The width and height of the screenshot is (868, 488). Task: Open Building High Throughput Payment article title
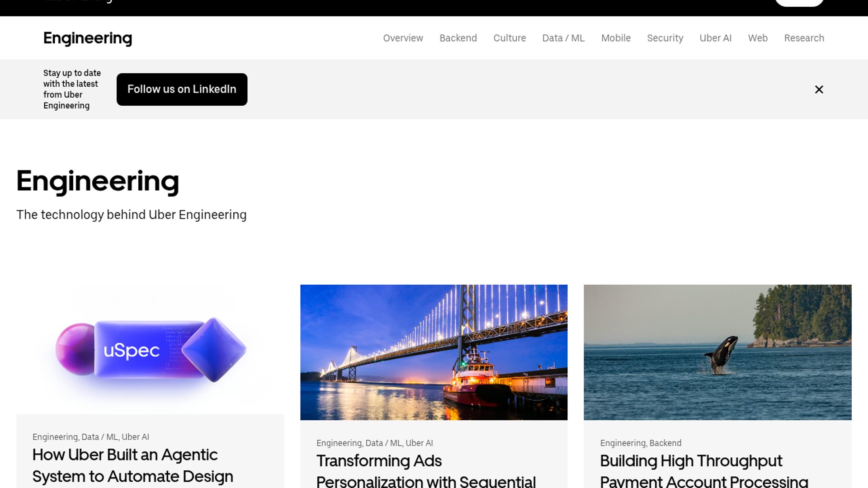point(704,470)
